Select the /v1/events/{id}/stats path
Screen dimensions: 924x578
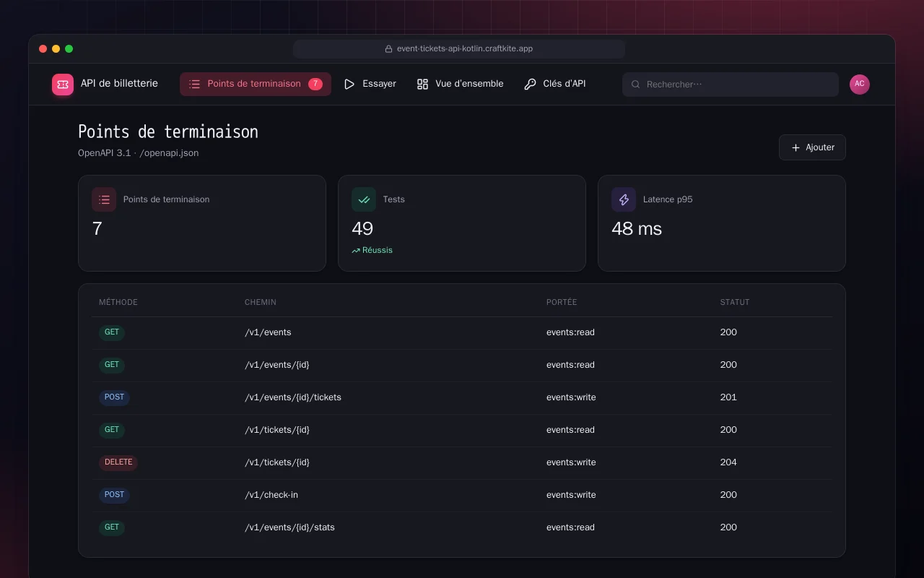(289, 527)
